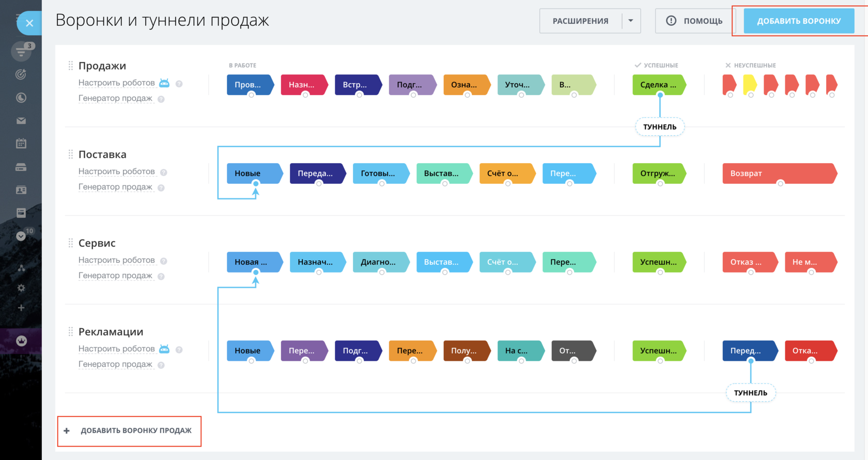Screen dimensions: 868x460
Task: Click ДОБАВИТЬ ВОРОНКУ ПРОДАЖ at bottom
Action: click(x=129, y=431)
